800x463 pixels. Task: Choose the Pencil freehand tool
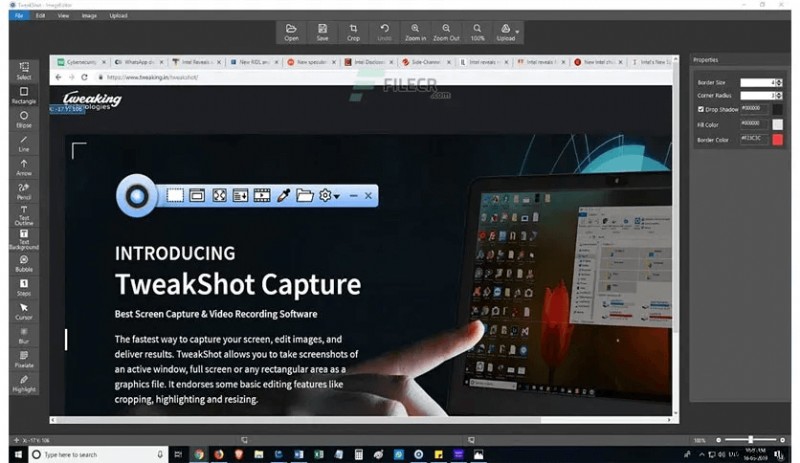(23, 191)
